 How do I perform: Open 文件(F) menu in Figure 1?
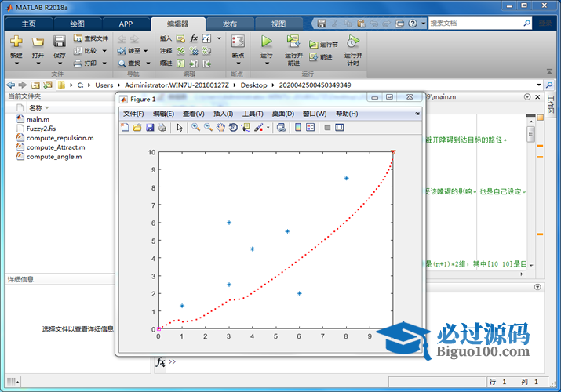click(133, 114)
